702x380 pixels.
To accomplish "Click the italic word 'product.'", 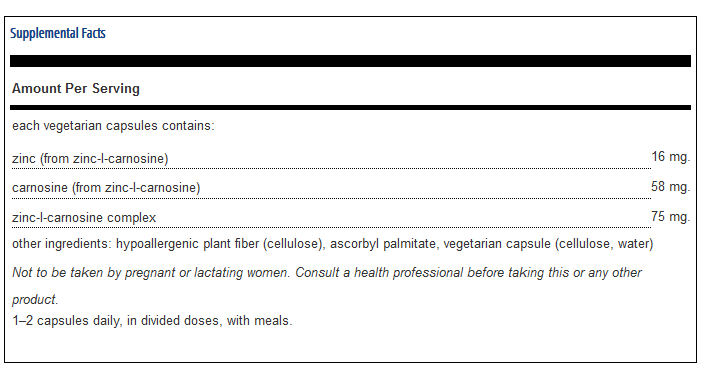I will pos(35,299).
